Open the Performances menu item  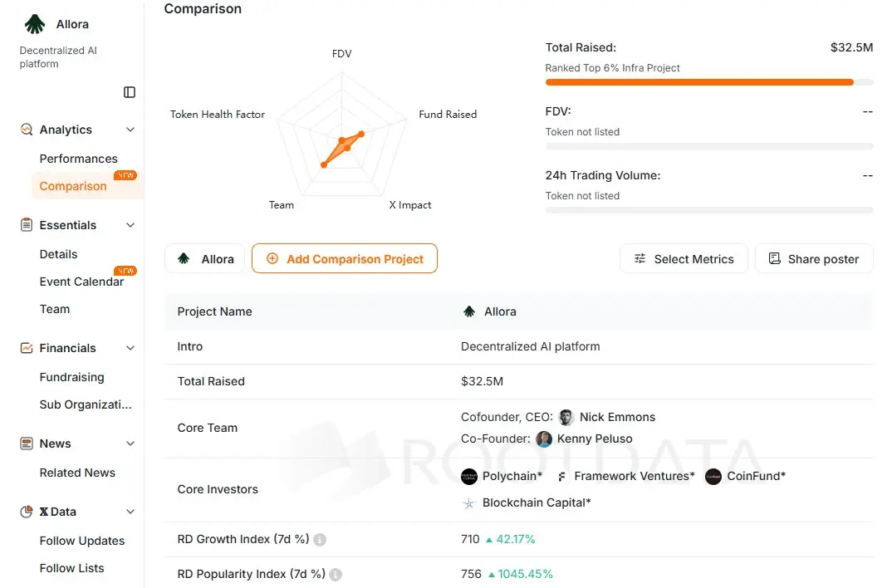(x=78, y=159)
